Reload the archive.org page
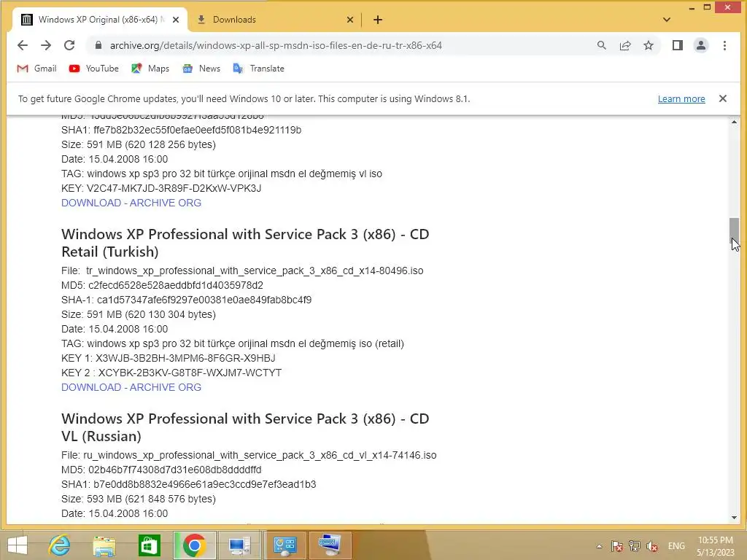Image resolution: width=747 pixels, height=560 pixels. 69,45
